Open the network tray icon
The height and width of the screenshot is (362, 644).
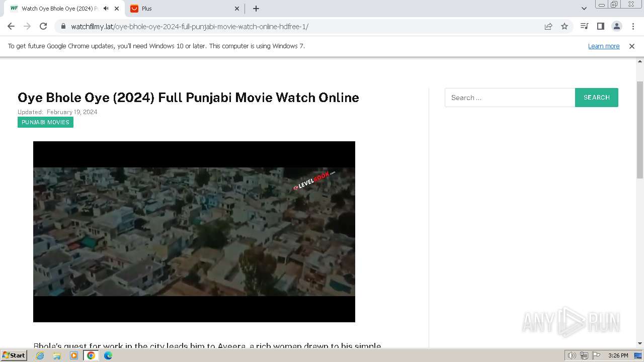(584, 355)
